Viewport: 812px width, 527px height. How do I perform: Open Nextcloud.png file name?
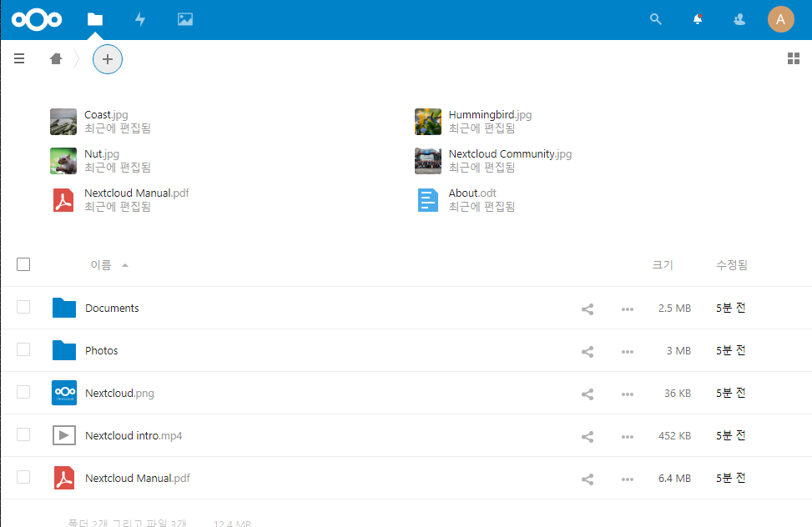tap(119, 394)
